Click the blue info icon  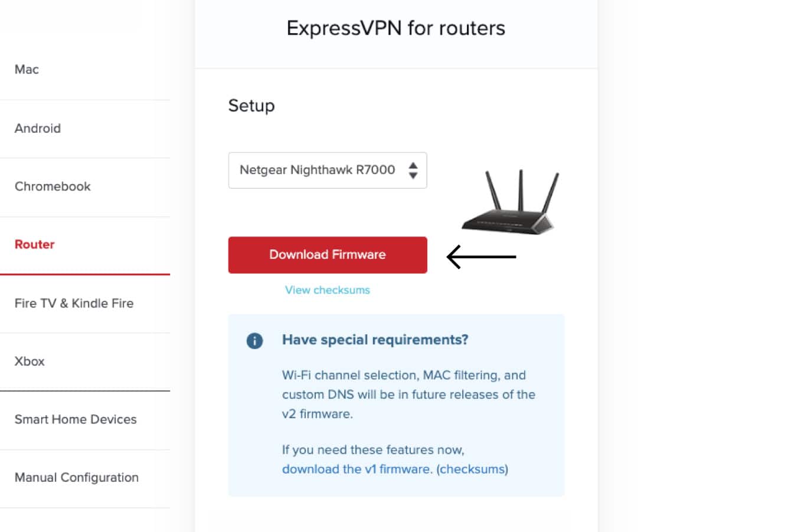pyautogui.click(x=254, y=340)
